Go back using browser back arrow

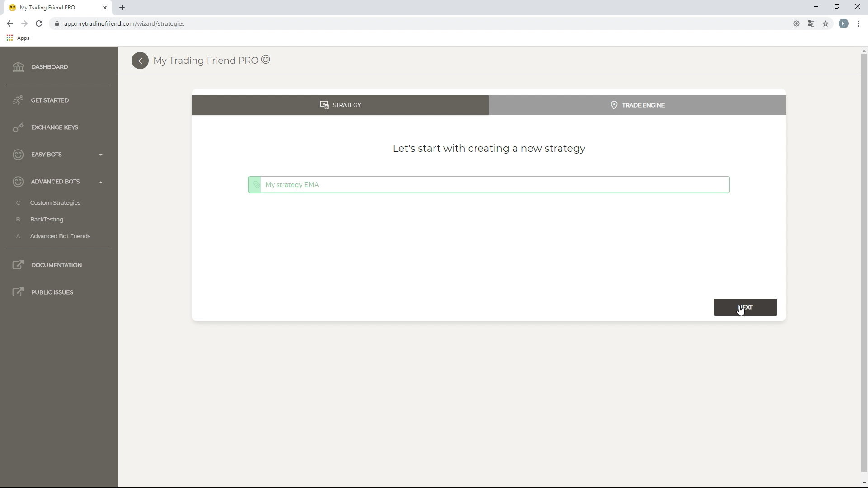pyautogui.click(x=10, y=23)
